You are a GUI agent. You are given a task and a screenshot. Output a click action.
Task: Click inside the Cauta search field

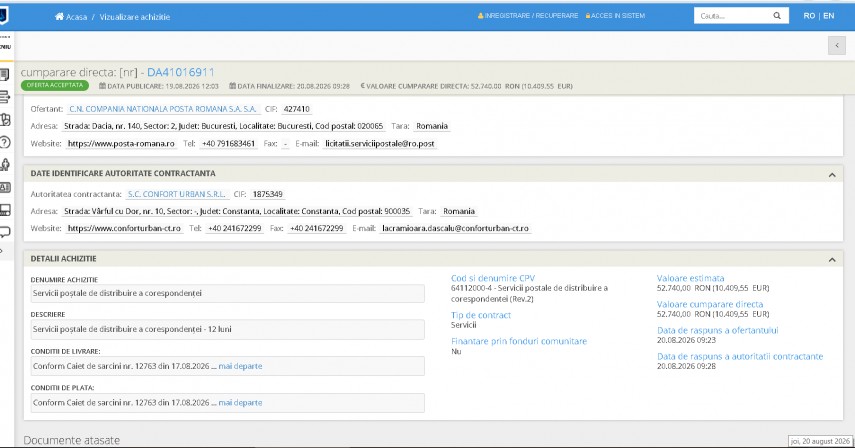[731, 16]
